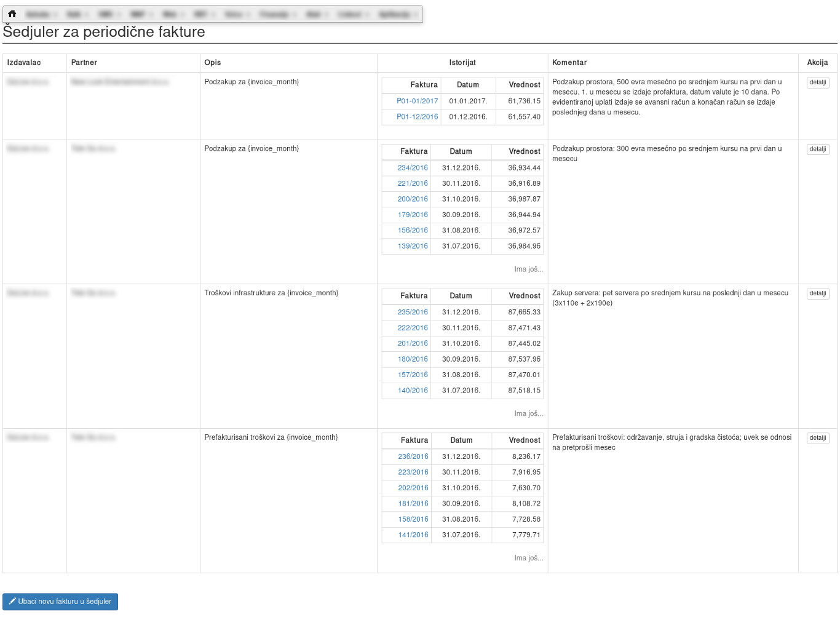
Task: Open invoice 202/2016
Action: (413, 488)
